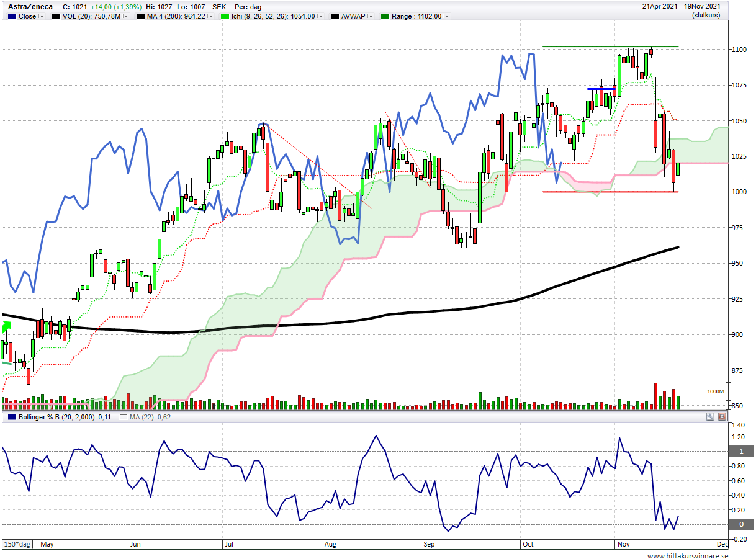This screenshot has width=756, height=559.
Task: Click the SEK currency label
Action: click(219, 7)
